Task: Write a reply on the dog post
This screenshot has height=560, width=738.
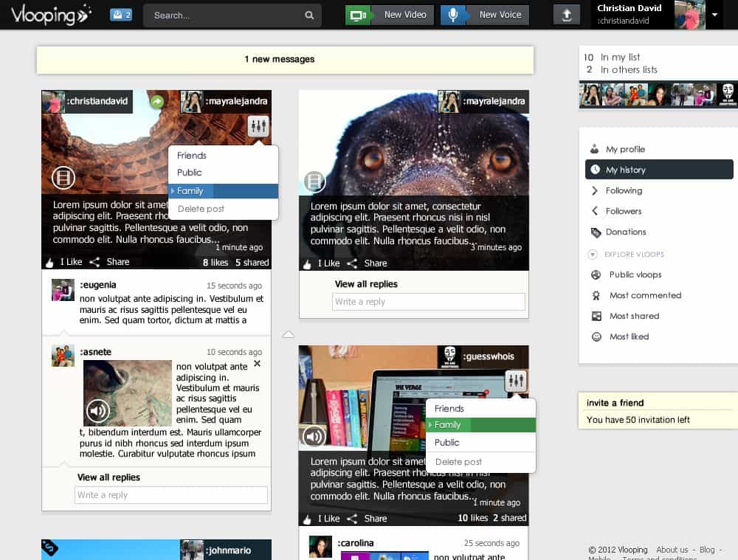Action: pyautogui.click(x=428, y=302)
